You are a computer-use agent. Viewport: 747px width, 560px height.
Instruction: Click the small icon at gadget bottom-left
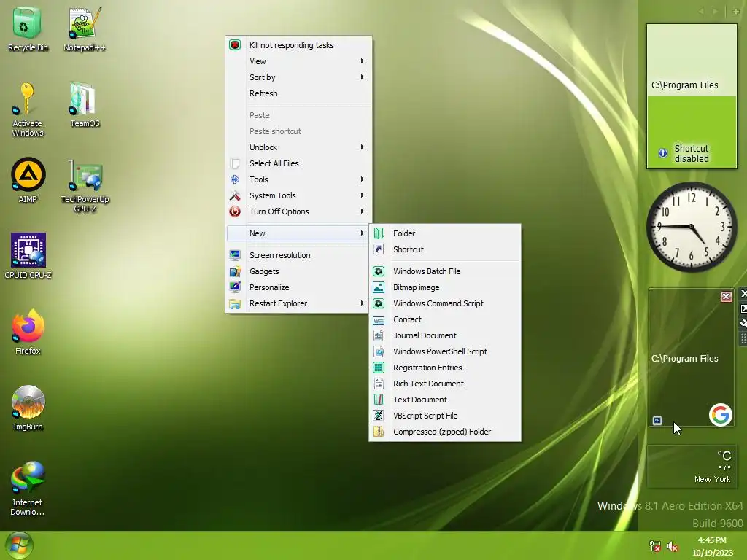click(657, 421)
